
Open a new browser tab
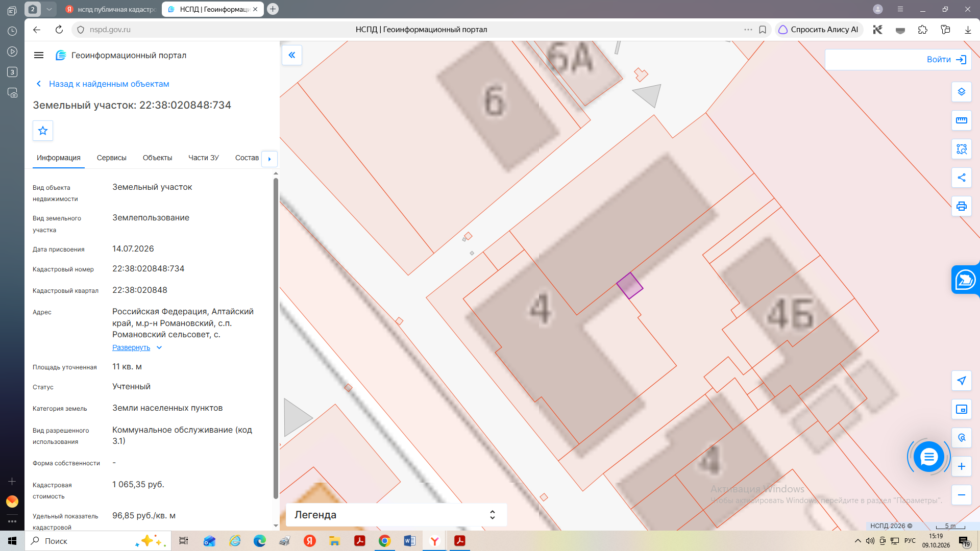[x=273, y=9]
